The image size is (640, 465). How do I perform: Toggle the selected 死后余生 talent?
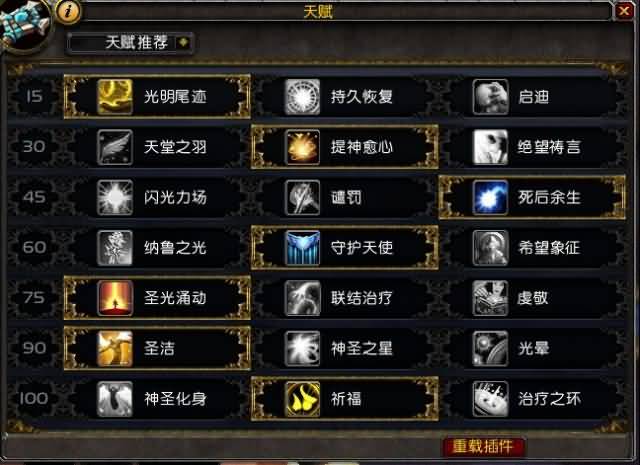click(x=532, y=197)
